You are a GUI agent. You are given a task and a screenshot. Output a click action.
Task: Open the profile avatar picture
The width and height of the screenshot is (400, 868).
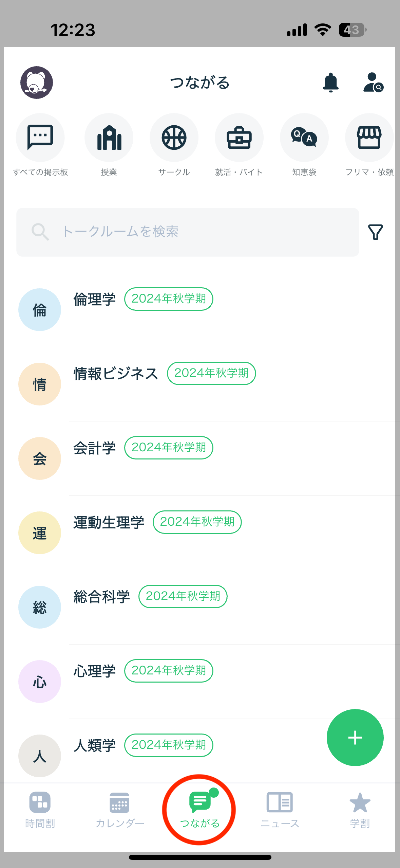(x=37, y=83)
